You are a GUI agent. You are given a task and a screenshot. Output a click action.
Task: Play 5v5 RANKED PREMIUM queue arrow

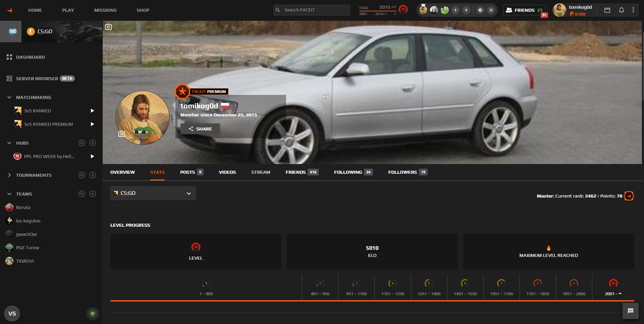[92, 124]
